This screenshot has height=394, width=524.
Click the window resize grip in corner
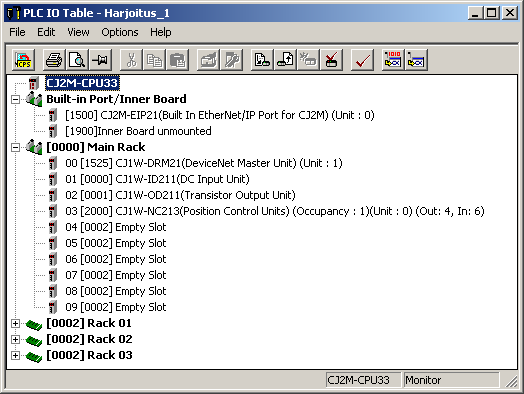(x=511, y=382)
